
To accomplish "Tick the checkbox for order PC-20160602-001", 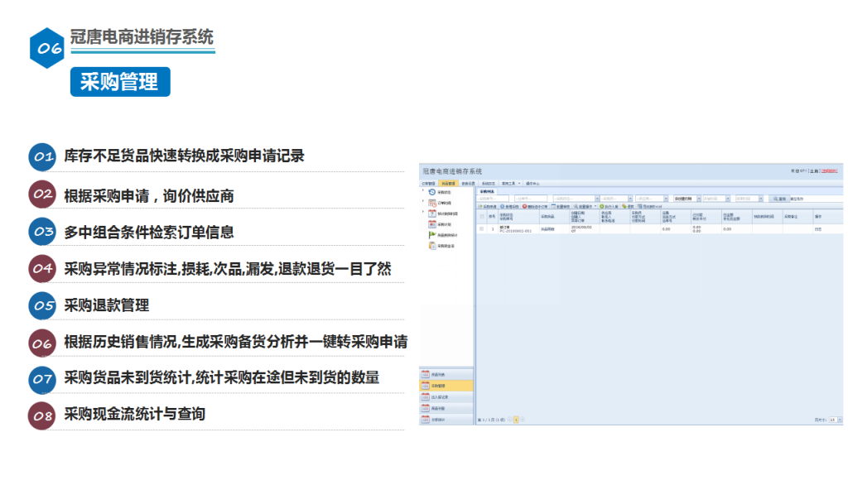I will [483, 228].
